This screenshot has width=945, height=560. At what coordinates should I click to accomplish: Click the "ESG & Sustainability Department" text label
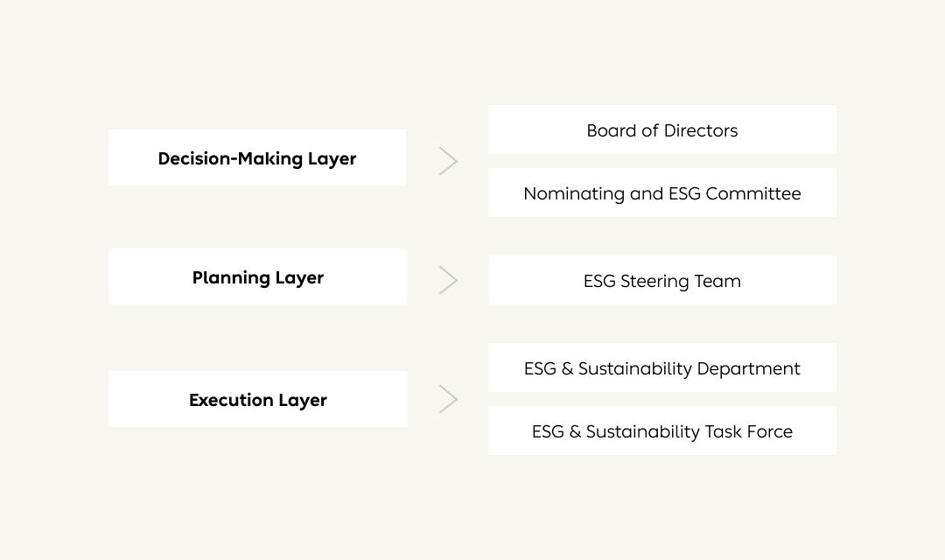coord(662,368)
